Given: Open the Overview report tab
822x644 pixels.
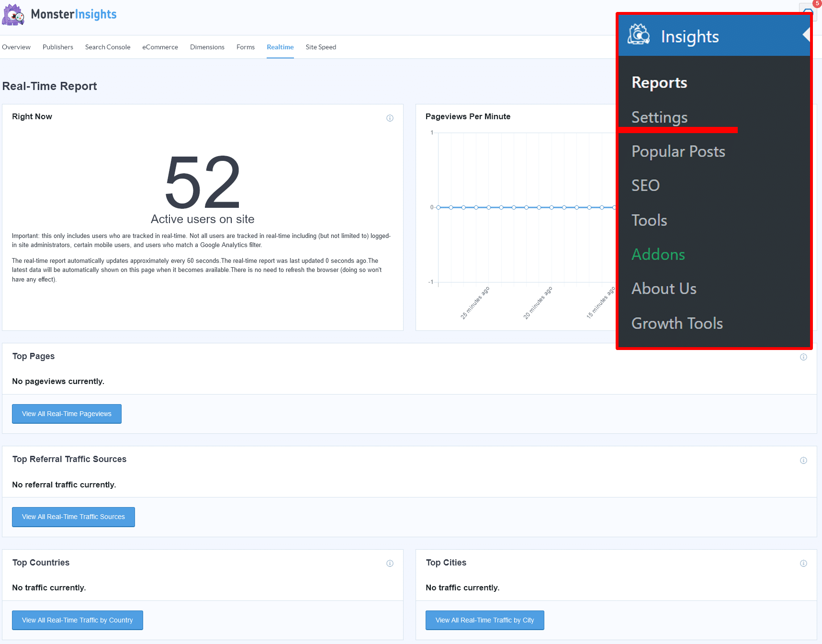Looking at the screenshot, I should point(16,47).
